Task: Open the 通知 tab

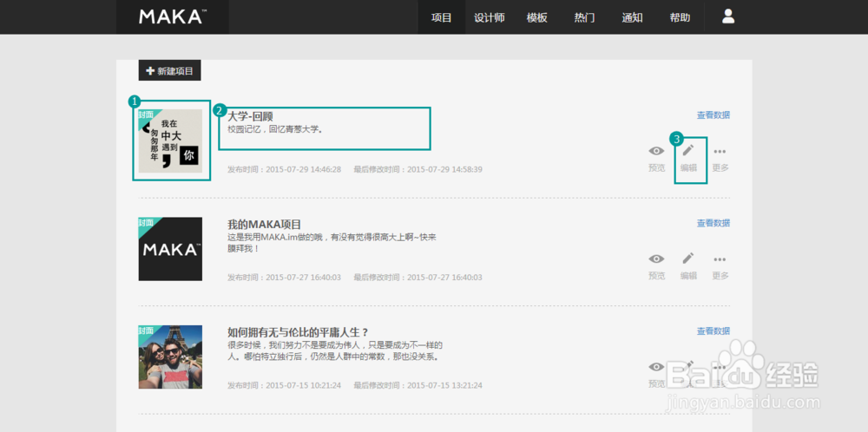Action: pyautogui.click(x=632, y=17)
